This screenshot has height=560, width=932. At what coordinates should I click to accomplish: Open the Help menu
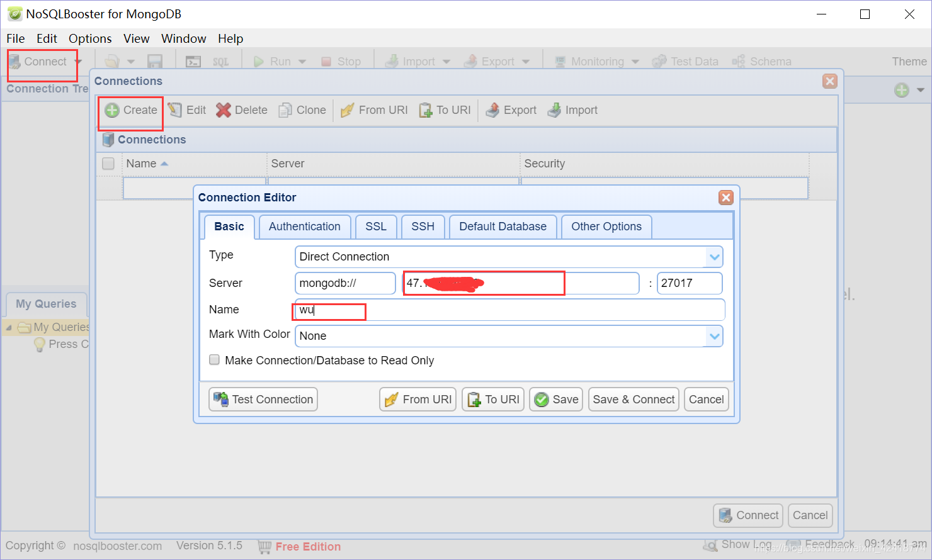pyautogui.click(x=230, y=38)
